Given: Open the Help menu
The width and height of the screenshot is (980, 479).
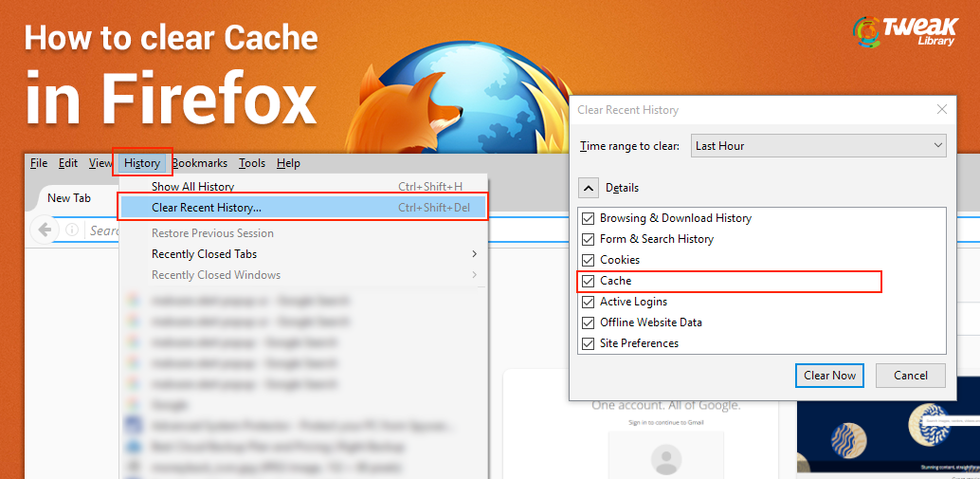Looking at the screenshot, I should pyautogui.click(x=288, y=163).
